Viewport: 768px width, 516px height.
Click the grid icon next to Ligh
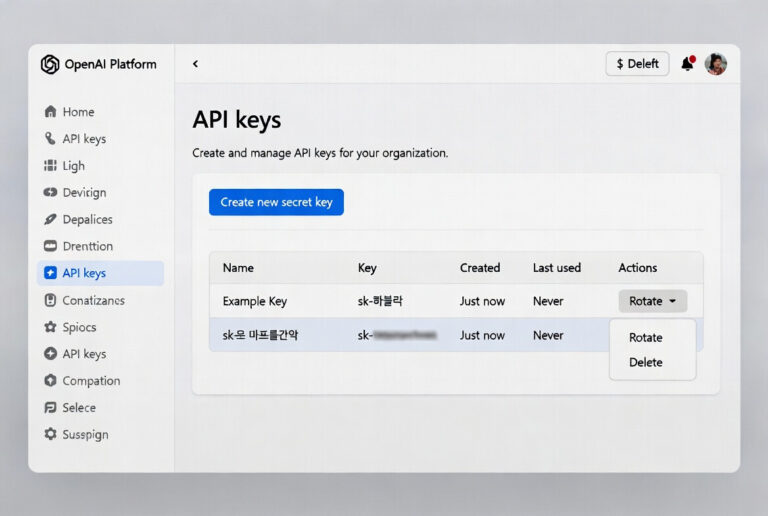pyautogui.click(x=50, y=165)
